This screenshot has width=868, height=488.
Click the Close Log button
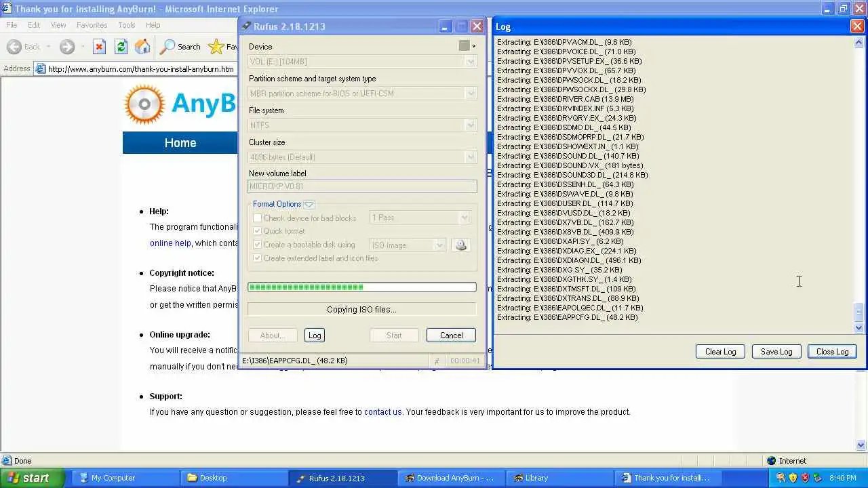(832, 352)
